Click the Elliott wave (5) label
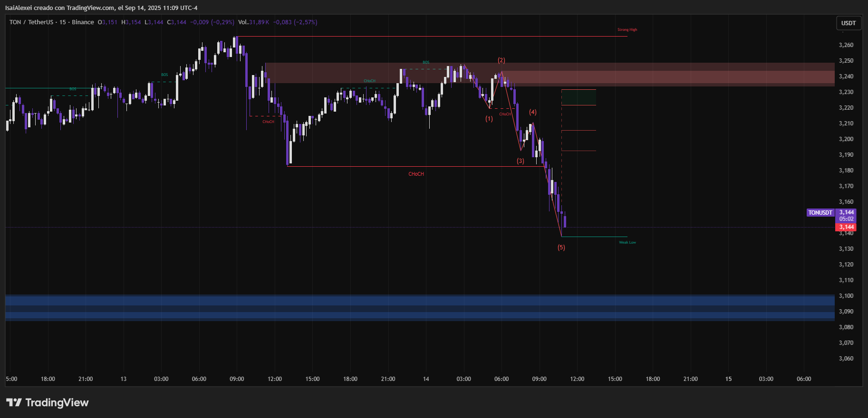Screen dimensions: 868x418 click(561, 247)
